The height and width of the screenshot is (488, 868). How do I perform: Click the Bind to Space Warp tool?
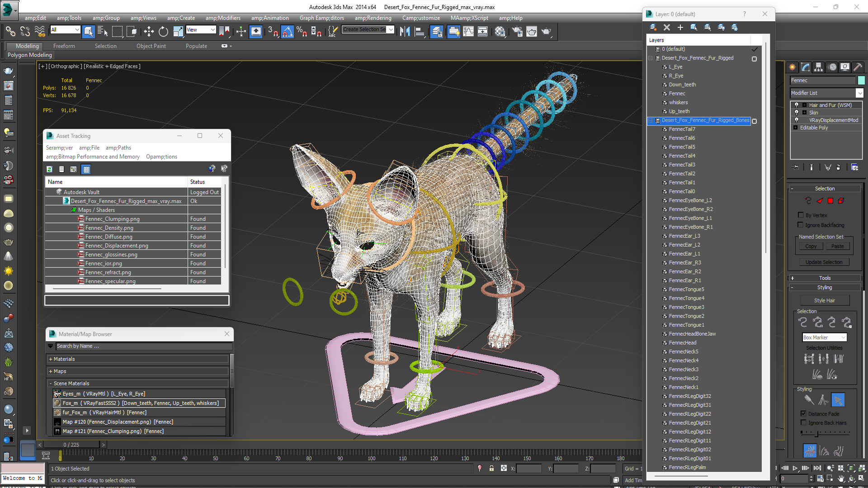click(40, 31)
